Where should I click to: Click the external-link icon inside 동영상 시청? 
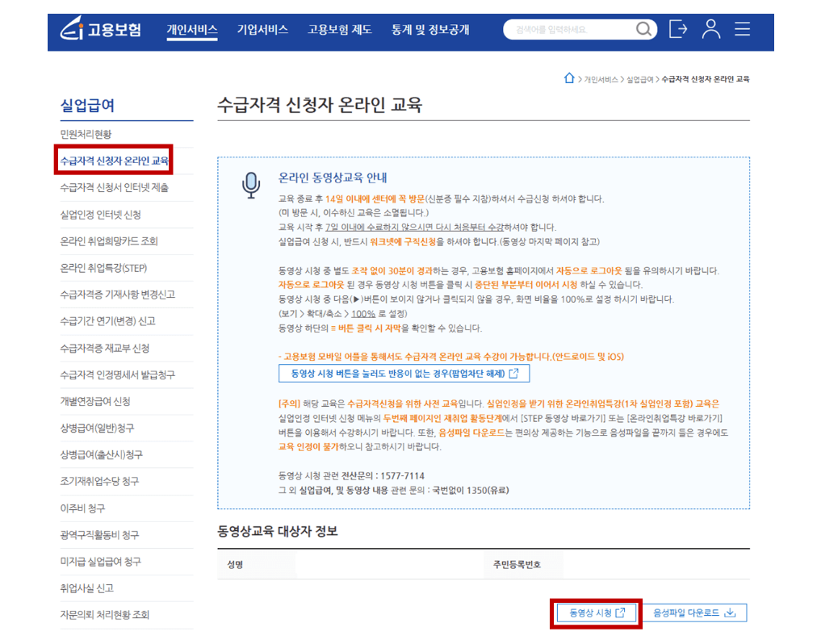(x=620, y=612)
